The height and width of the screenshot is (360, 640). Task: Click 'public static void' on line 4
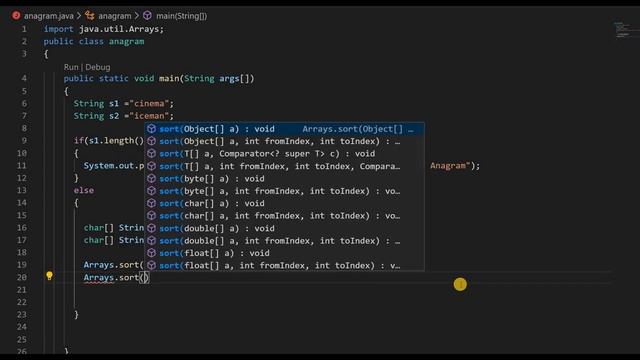click(x=109, y=78)
